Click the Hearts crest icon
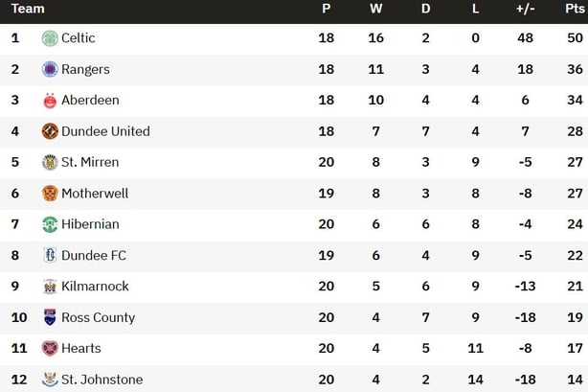The height and width of the screenshot is (392, 588). pyautogui.click(x=50, y=349)
